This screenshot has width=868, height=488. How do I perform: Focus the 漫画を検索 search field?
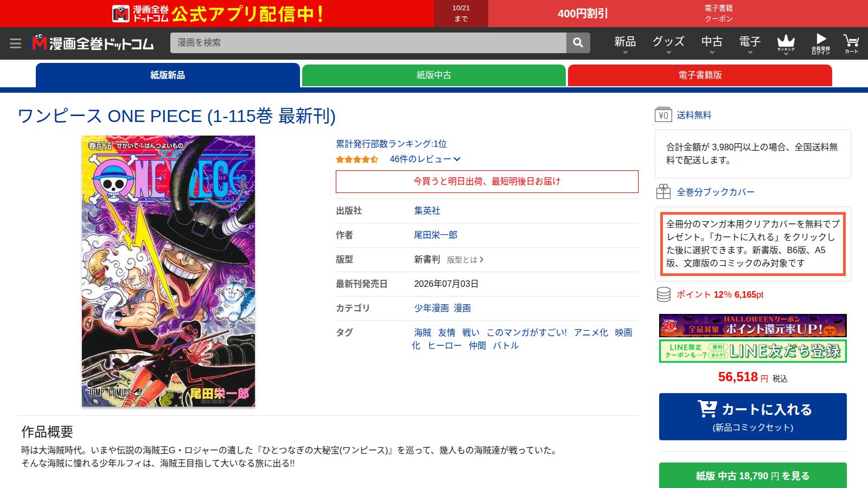tap(368, 42)
